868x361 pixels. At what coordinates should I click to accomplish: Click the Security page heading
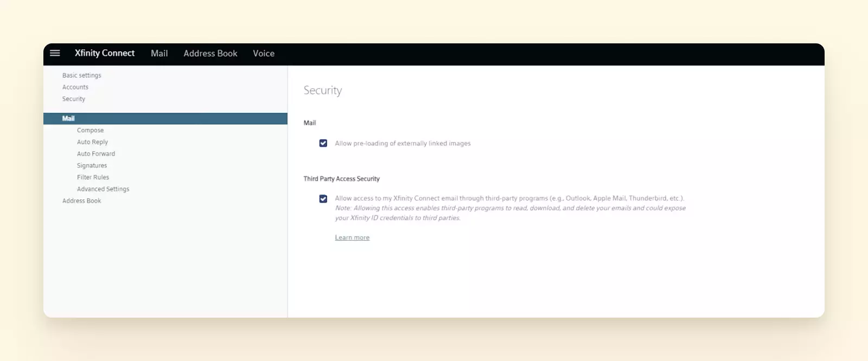[323, 91]
